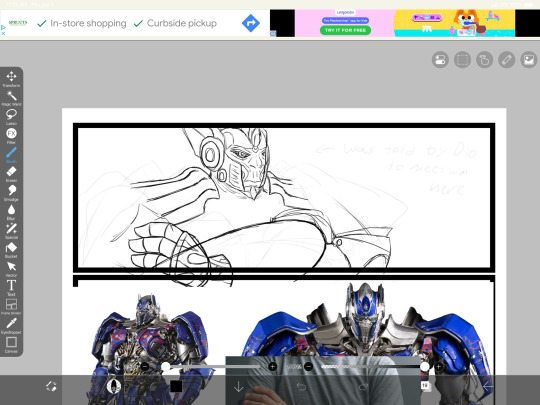Select the Brush tool

(x=11, y=155)
